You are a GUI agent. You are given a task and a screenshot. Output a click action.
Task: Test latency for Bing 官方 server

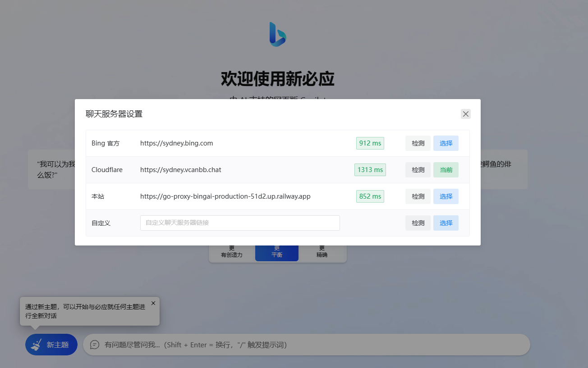(418, 143)
